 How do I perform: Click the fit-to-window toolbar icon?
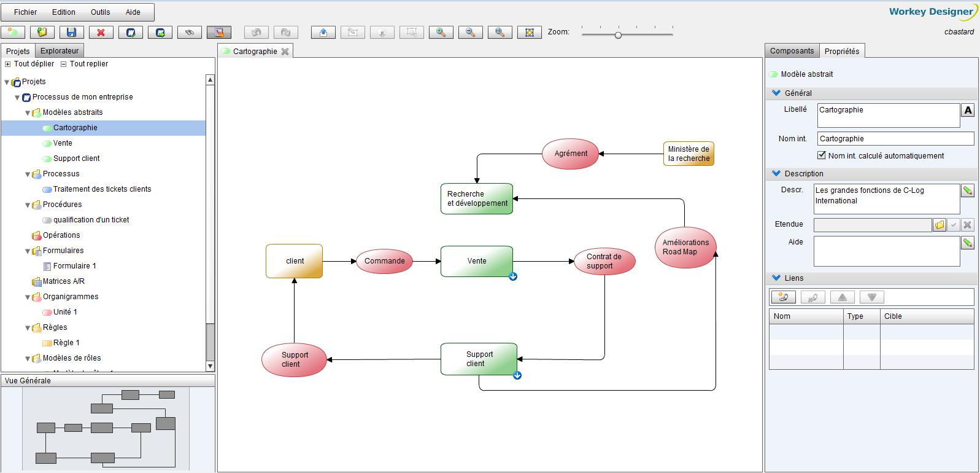[x=530, y=33]
